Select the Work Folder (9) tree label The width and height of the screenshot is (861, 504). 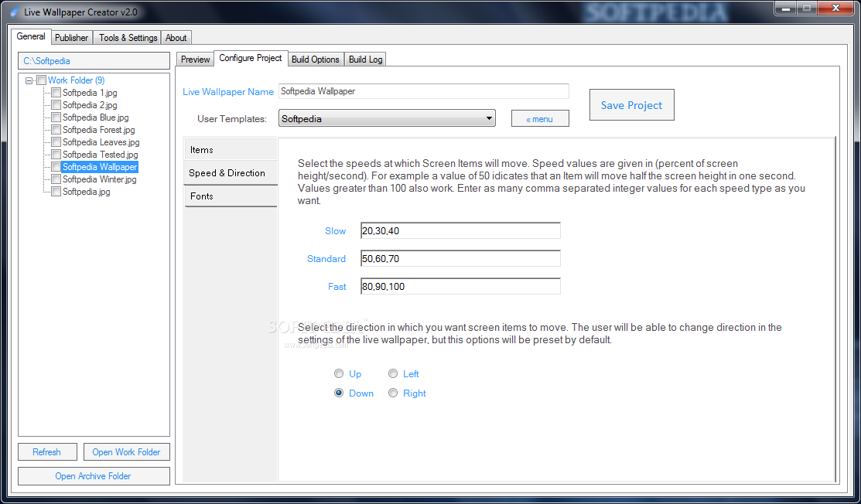(77, 80)
